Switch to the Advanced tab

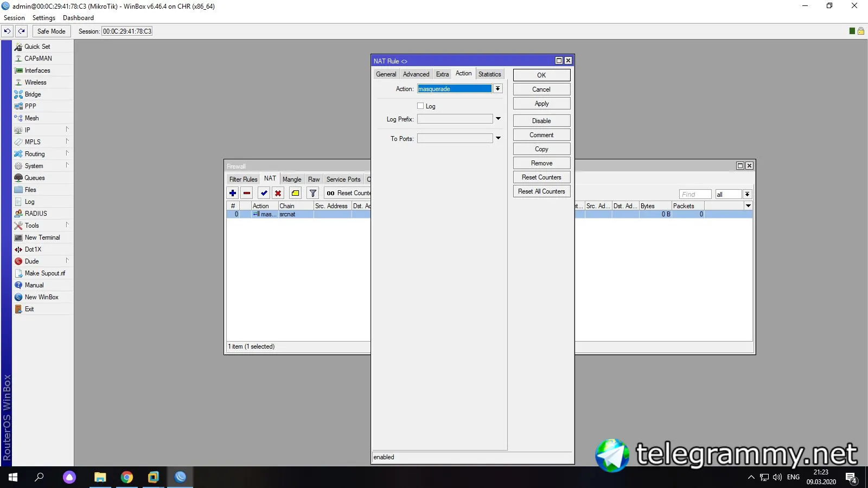coord(416,74)
